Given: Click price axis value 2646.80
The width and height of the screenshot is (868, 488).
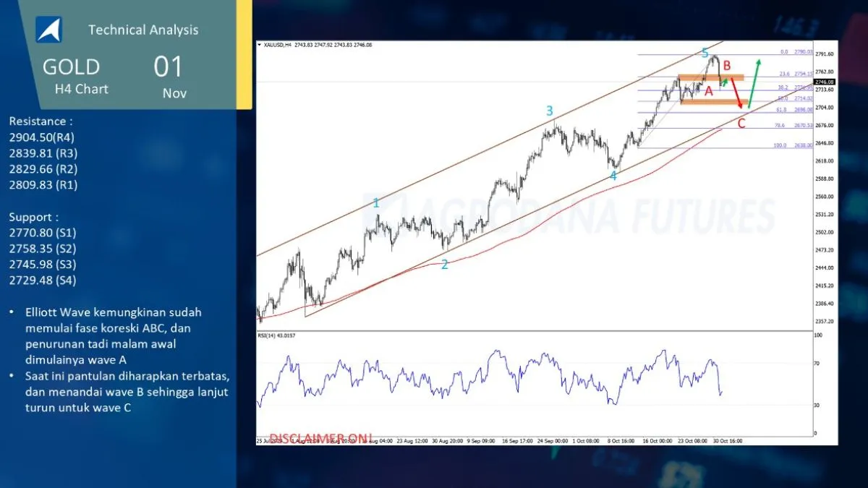Looking at the screenshot, I should 824,143.
